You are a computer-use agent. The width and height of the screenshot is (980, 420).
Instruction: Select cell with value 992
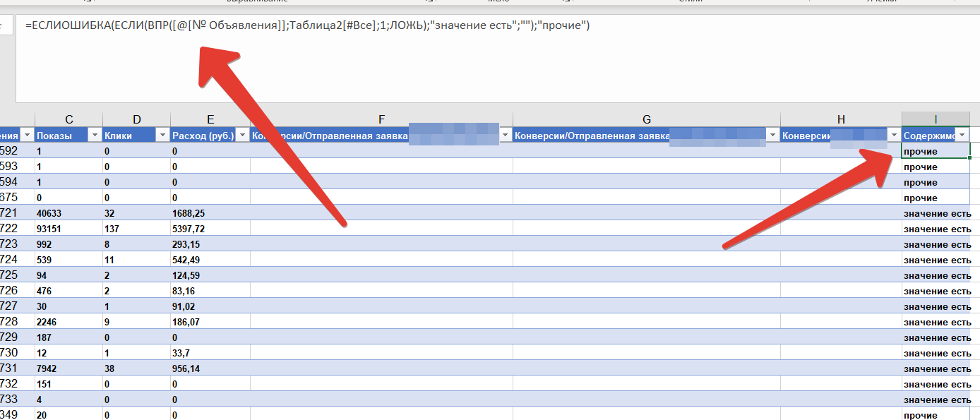coord(68,244)
